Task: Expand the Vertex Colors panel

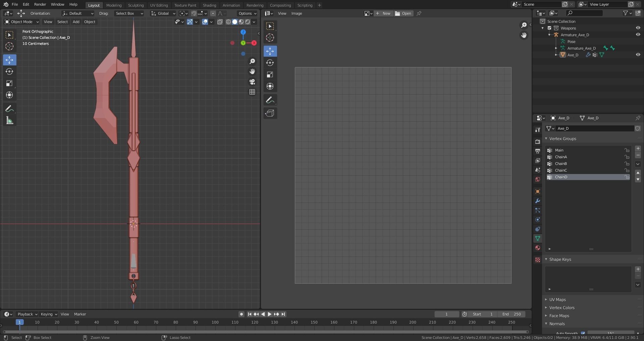Action: pyautogui.click(x=562, y=308)
